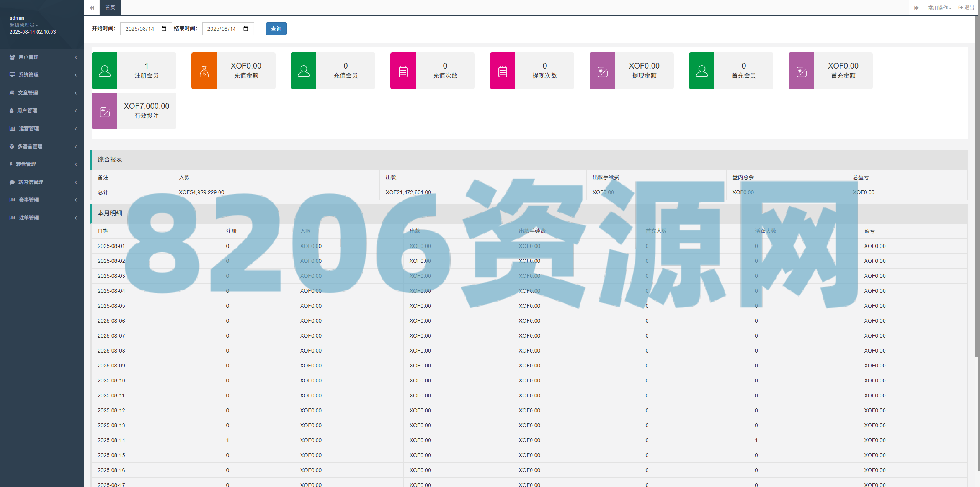The height and width of the screenshot is (487, 980).
Task: Click the green person icon on 注册会员 card
Action: point(104,71)
